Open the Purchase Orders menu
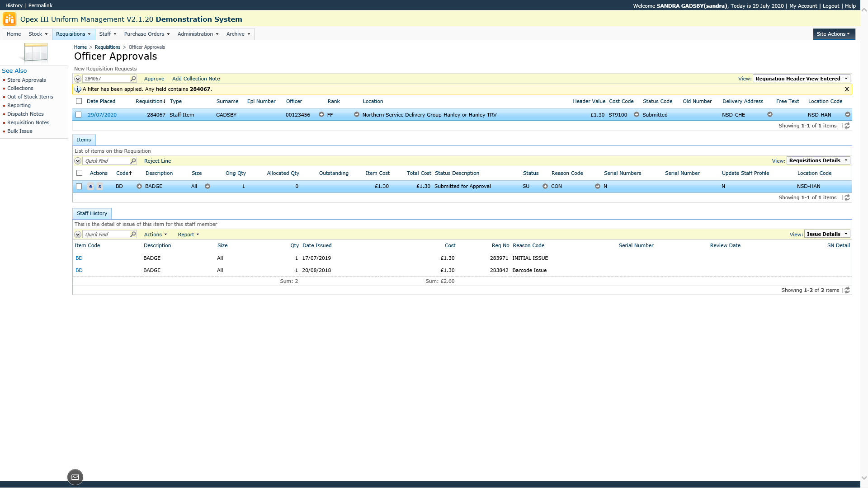868x488 pixels. click(x=146, y=34)
